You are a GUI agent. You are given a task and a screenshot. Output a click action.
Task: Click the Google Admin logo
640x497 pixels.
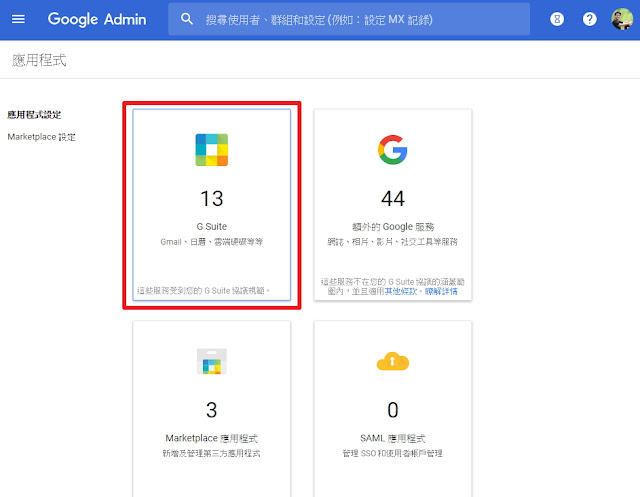(x=97, y=19)
